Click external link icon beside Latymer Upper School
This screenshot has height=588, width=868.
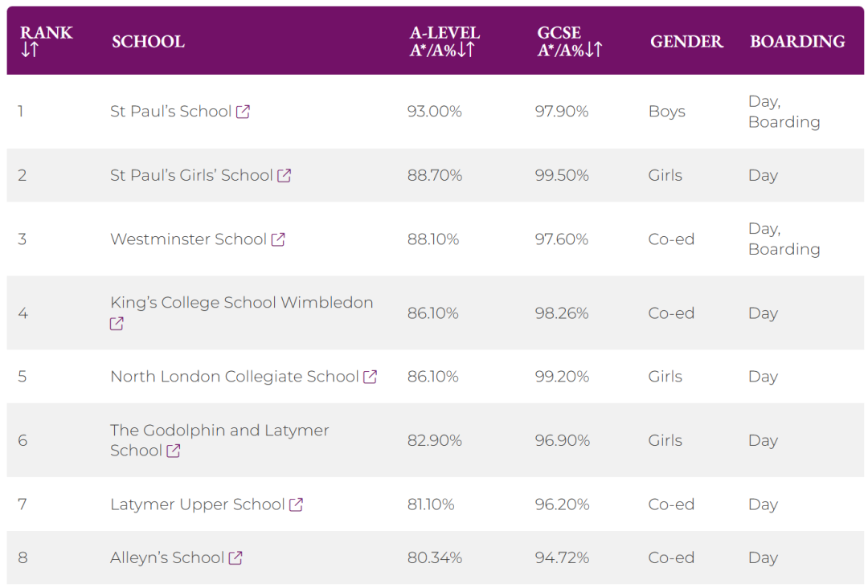(296, 504)
